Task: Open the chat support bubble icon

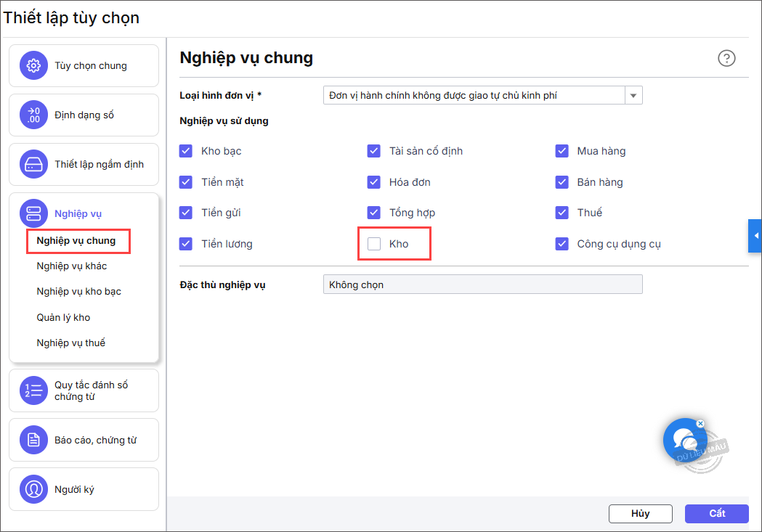Action: [x=684, y=438]
